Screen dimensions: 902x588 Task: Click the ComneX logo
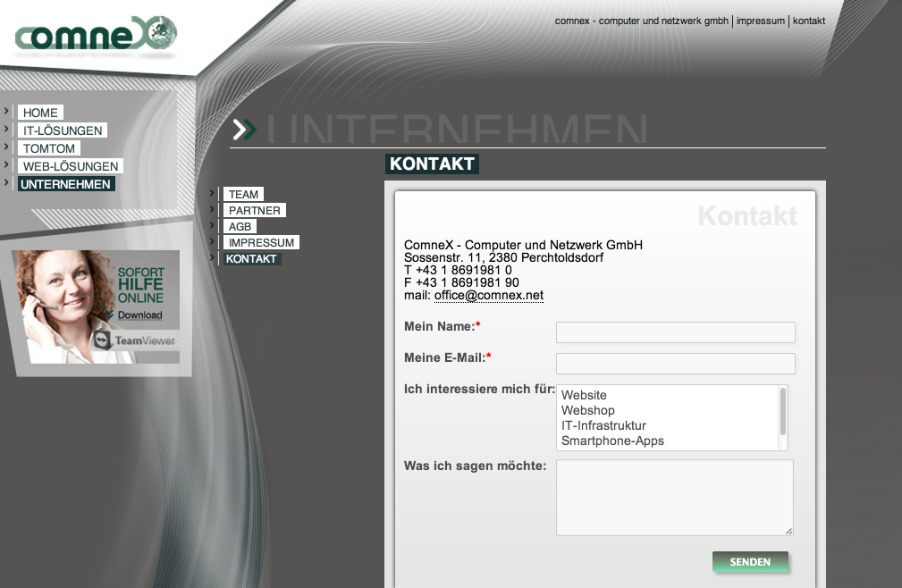click(x=96, y=36)
